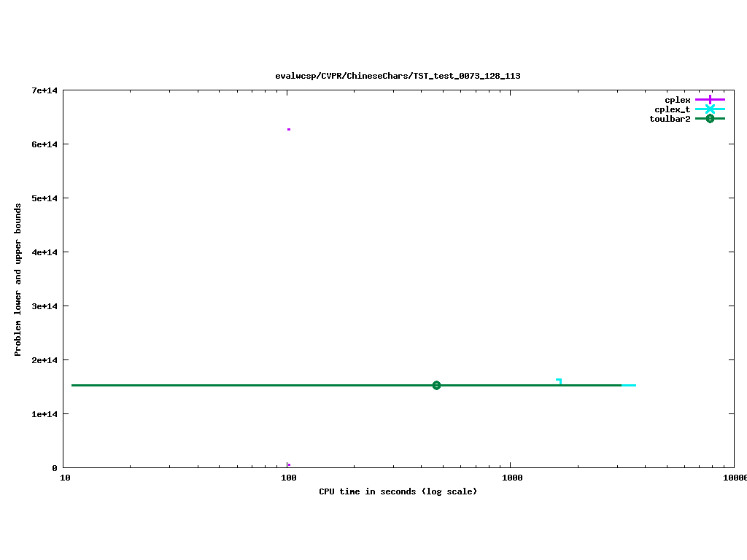
Task: Select the cplex_t legend label
Action: click(672, 109)
